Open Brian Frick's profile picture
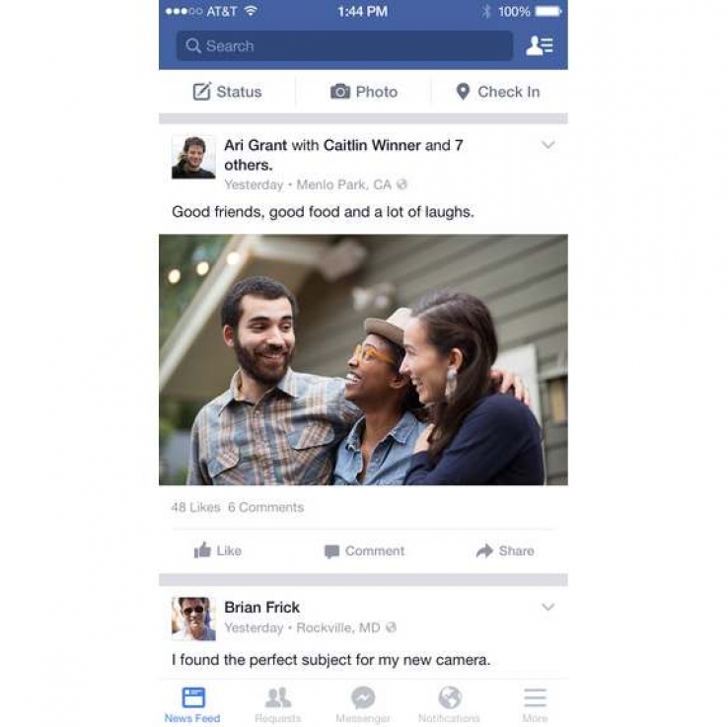728x727 pixels. 193,618
